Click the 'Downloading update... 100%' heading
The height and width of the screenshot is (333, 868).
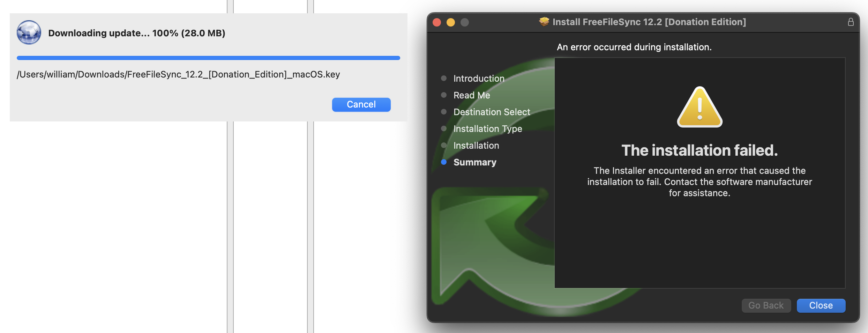pos(137,33)
